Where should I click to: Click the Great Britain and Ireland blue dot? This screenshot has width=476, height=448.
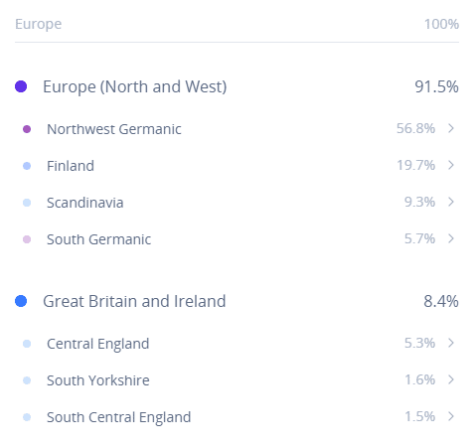tap(21, 301)
